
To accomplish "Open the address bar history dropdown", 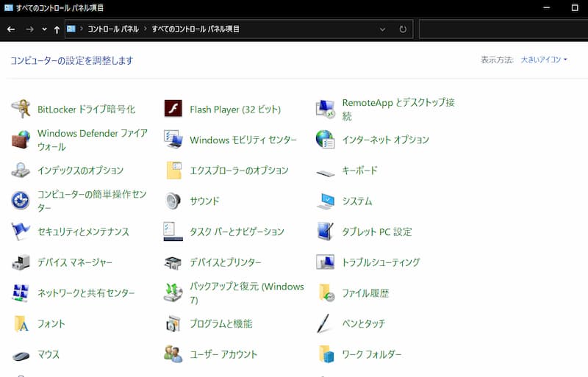I will pos(382,29).
